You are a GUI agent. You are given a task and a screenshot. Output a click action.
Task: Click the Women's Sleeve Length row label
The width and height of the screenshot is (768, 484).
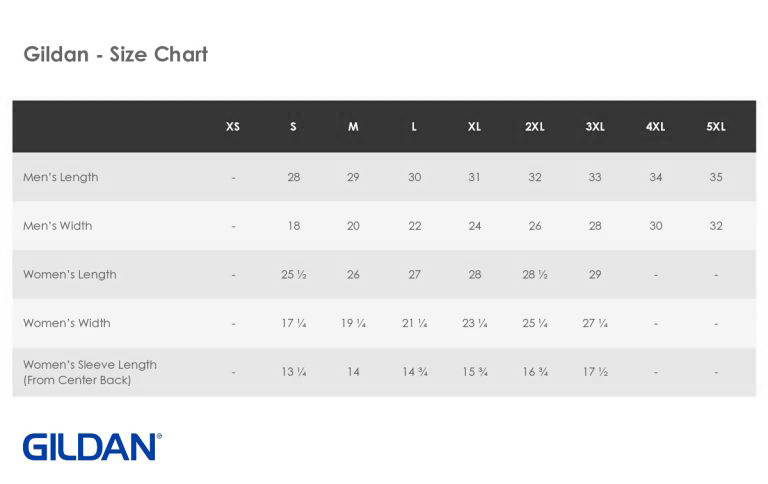click(x=90, y=372)
